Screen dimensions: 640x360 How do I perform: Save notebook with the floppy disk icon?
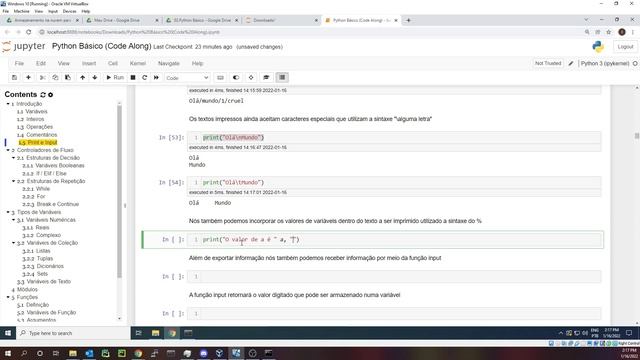point(14,78)
